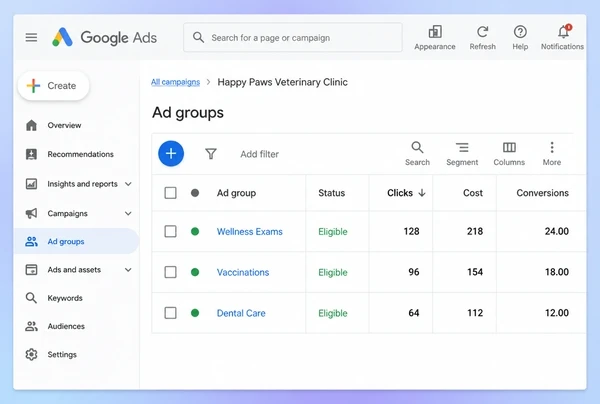This screenshot has width=600, height=404.
Task: Click Add filter field
Action: (x=259, y=154)
